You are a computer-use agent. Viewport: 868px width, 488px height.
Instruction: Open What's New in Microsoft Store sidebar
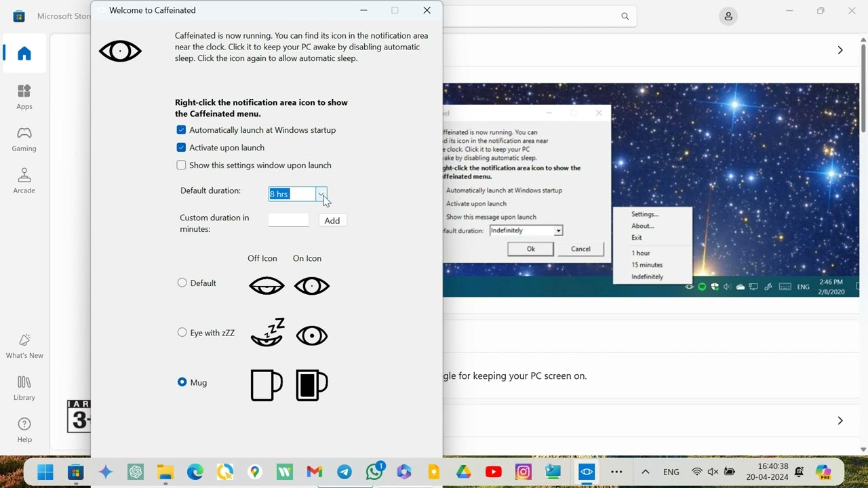(x=24, y=346)
